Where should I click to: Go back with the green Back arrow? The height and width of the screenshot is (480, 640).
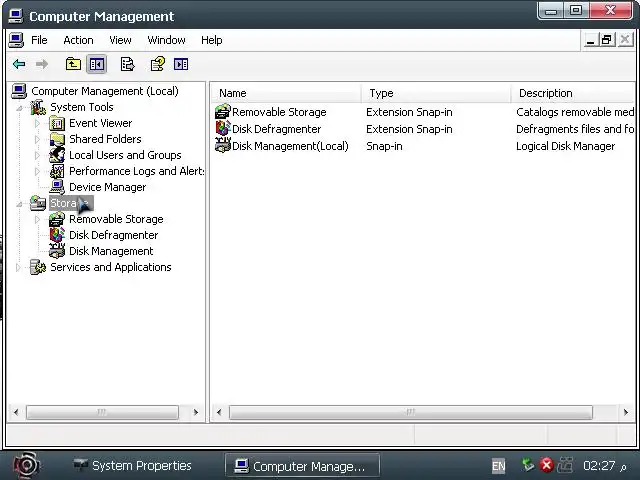click(x=19, y=64)
